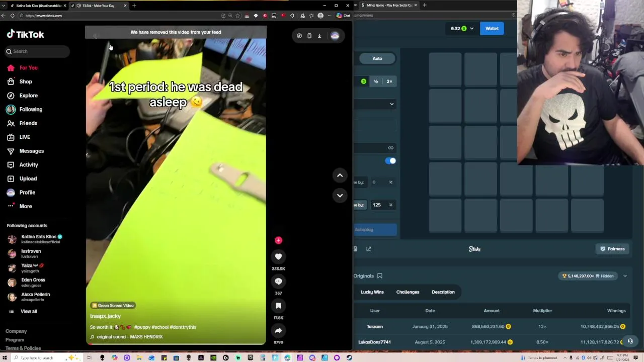Open the Copilot Chat button in browser

[343, 16]
